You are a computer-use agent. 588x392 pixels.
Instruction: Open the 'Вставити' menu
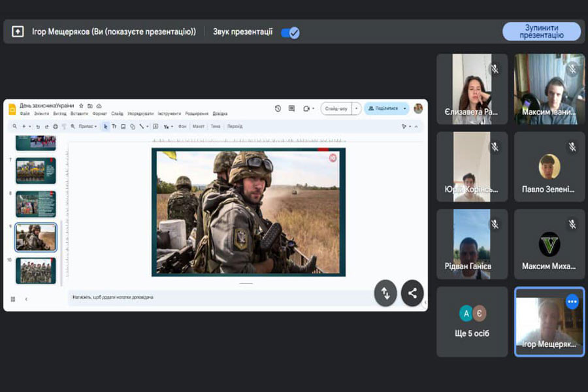(x=79, y=114)
